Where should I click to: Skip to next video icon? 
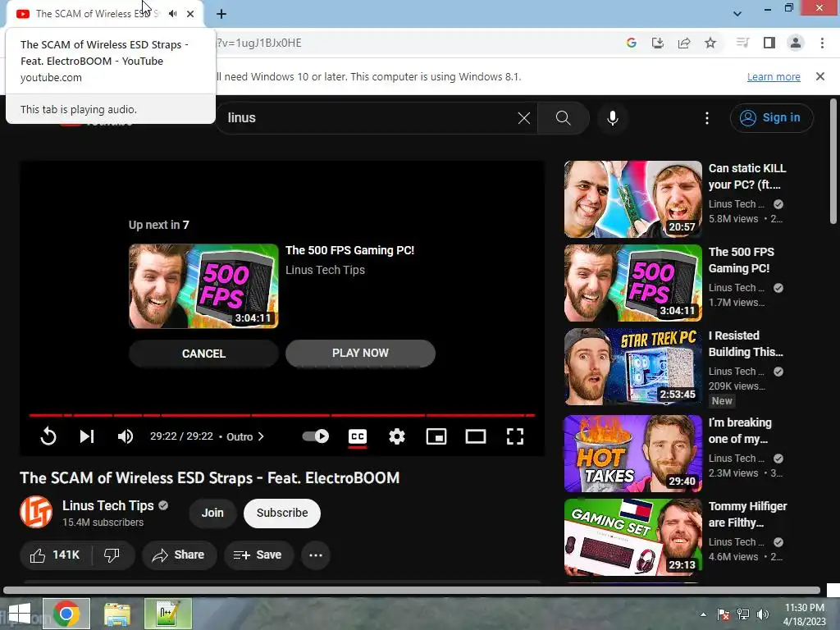(x=87, y=436)
